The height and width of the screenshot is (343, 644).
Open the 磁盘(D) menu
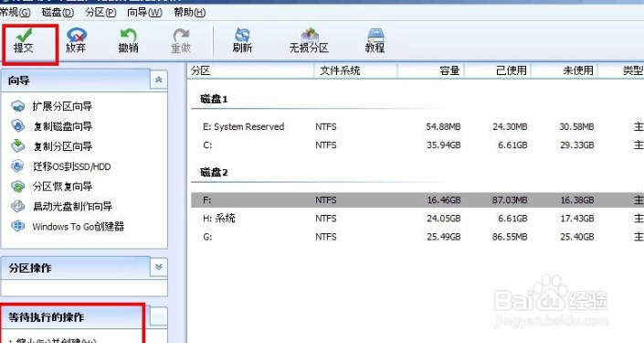58,12
